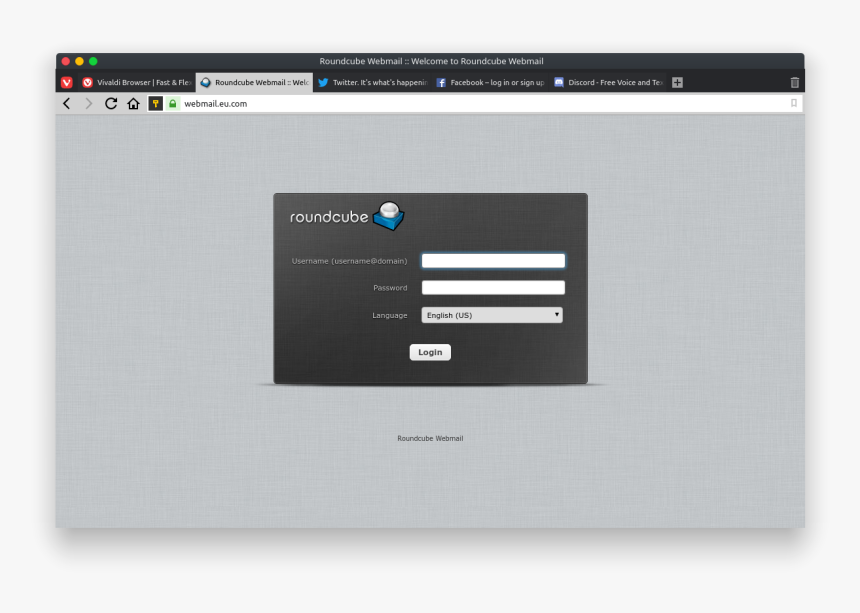Viewport: 860px width, 613px height.
Task: Click the Vivaldi logo icon
Action: (66, 82)
